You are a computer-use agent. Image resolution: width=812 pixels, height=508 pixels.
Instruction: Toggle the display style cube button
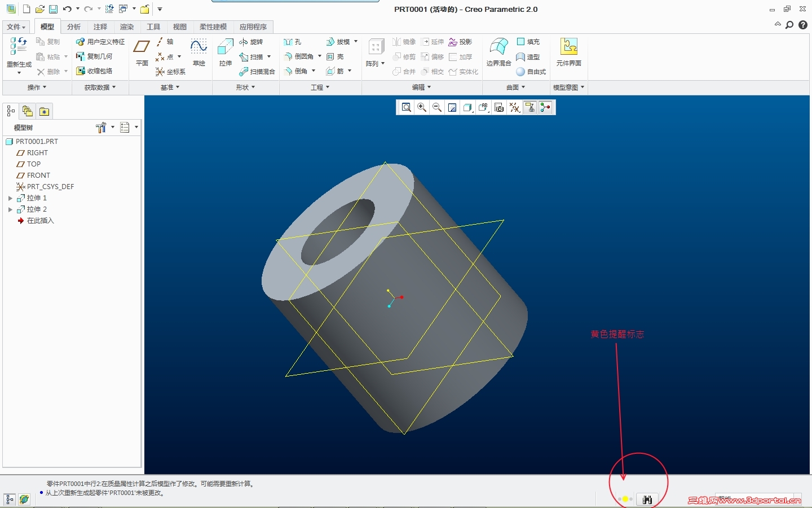coord(467,107)
